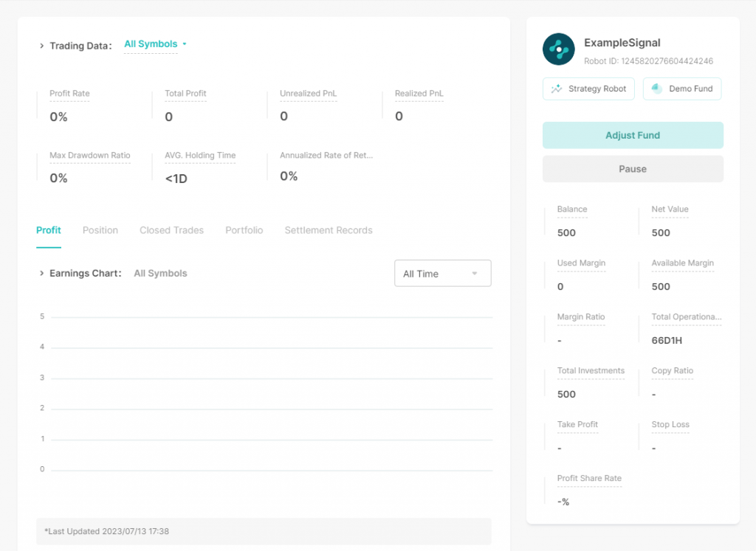The width and height of the screenshot is (756, 551).
Task: Click the Demo Fund pie icon
Action: 656,88
